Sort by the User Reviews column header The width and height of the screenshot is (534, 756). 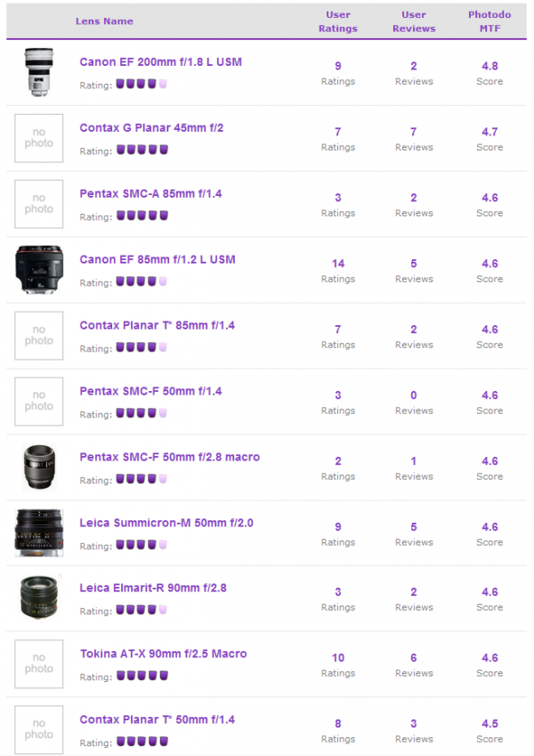pos(414,21)
